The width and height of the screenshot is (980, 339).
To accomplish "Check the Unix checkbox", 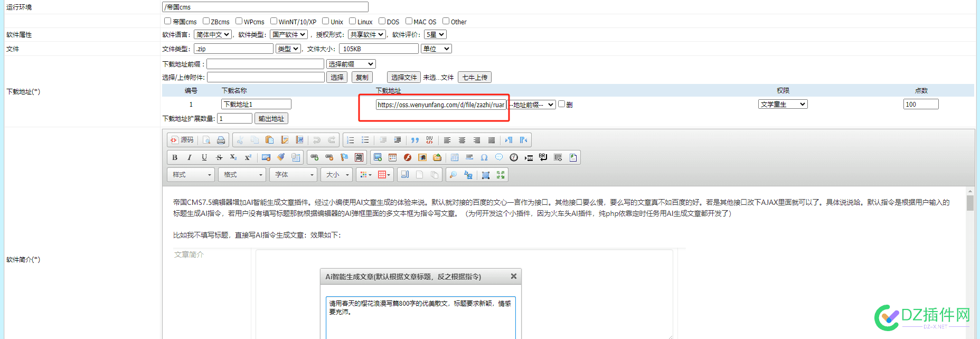I will tap(325, 21).
